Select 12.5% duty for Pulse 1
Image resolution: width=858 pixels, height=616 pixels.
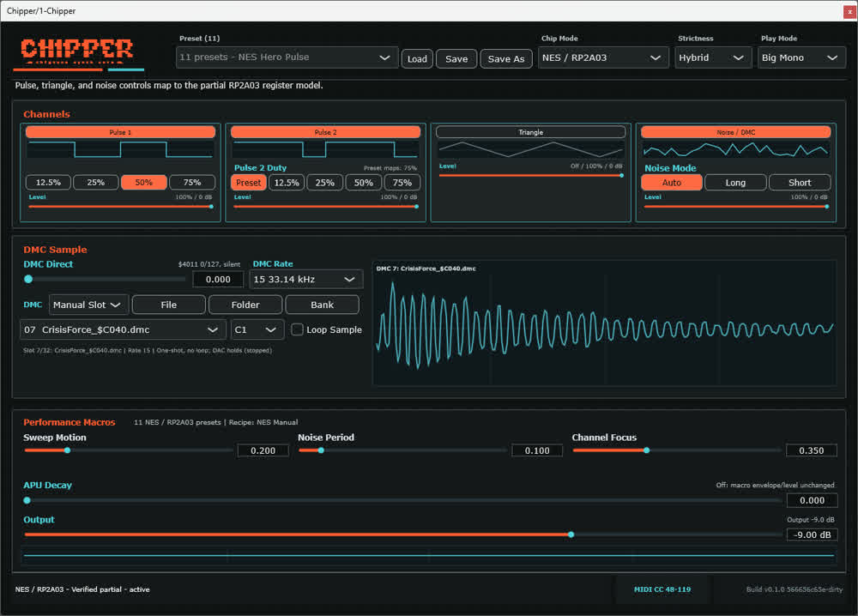[48, 182]
